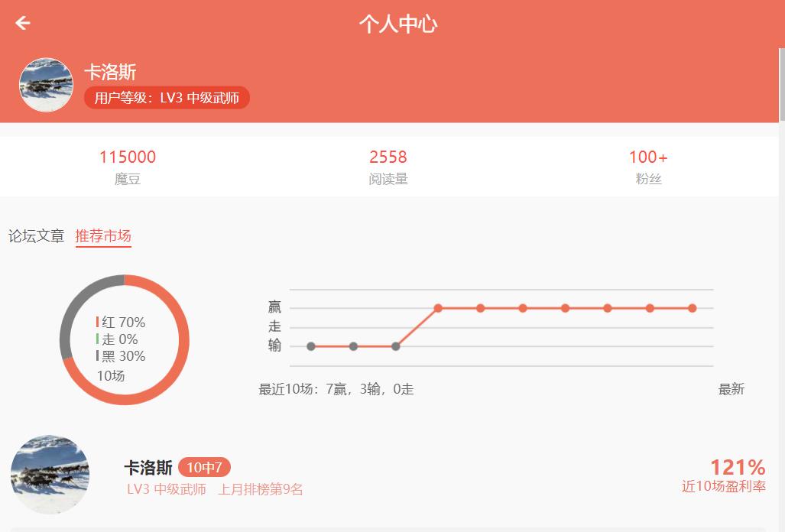This screenshot has height=532, width=785.
Task: Select the first orange 赢 point on chart
Action: [438, 308]
